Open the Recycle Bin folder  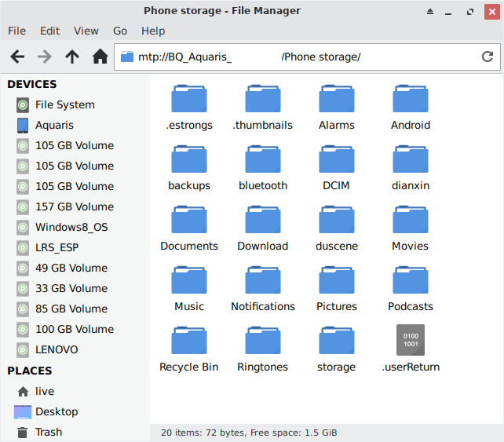pyautogui.click(x=189, y=342)
